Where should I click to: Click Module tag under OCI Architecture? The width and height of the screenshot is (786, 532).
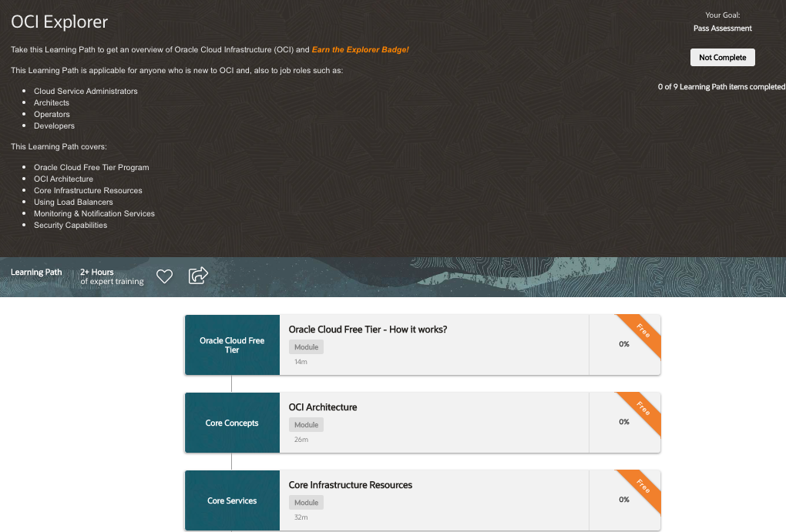pyautogui.click(x=306, y=425)
